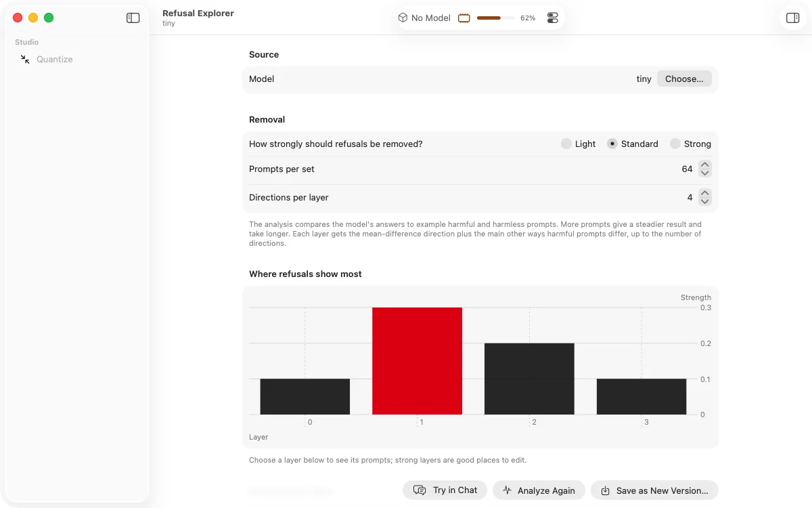
Task: Click the Refusal Explorer title
Action: point(198,14)
